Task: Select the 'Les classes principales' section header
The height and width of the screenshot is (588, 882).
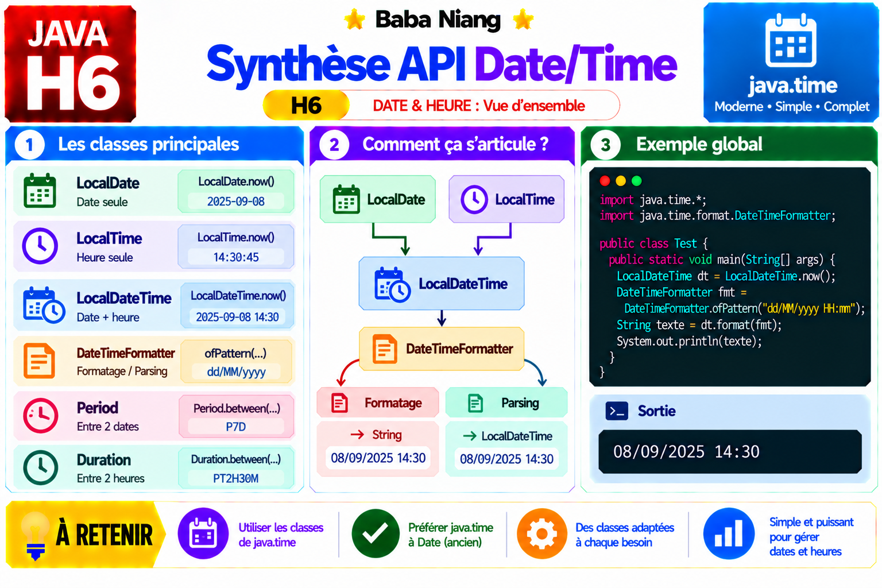Action: pos(154,144)
